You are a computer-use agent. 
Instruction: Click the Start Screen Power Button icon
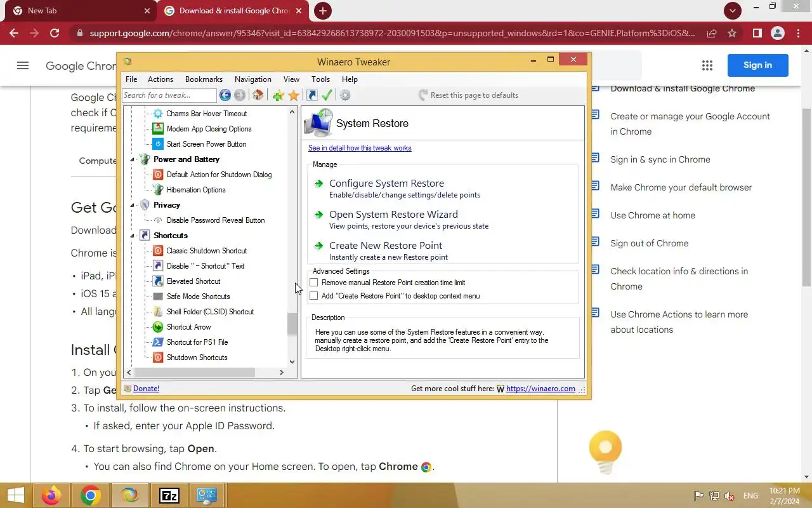click(158, 144)
